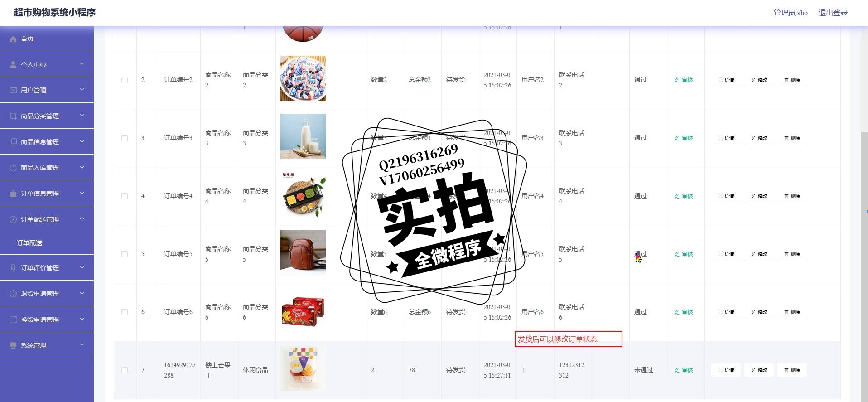The image size is (868, 402).
Task: Open the milk bottle product thumbnail
Action: tap(303, 136)
